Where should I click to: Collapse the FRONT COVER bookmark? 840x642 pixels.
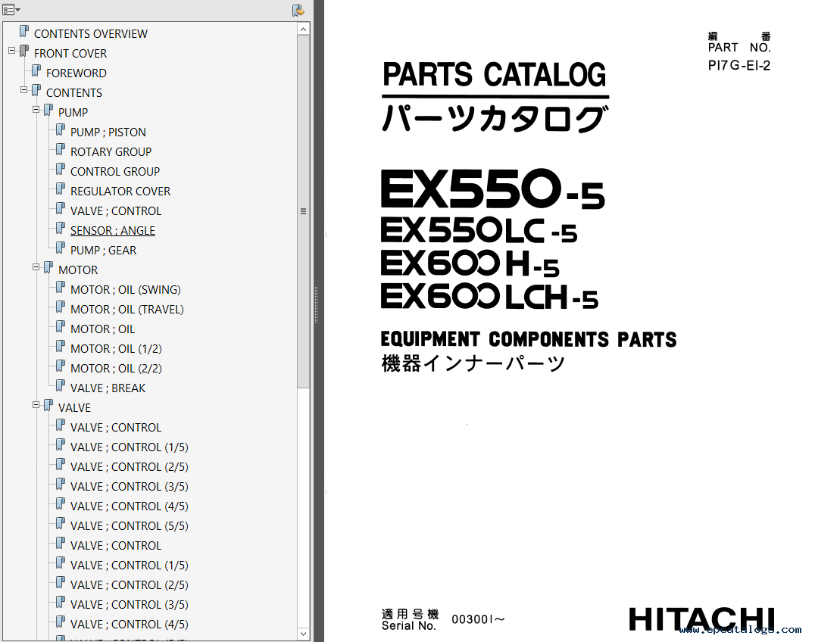(x=12, y=51)
